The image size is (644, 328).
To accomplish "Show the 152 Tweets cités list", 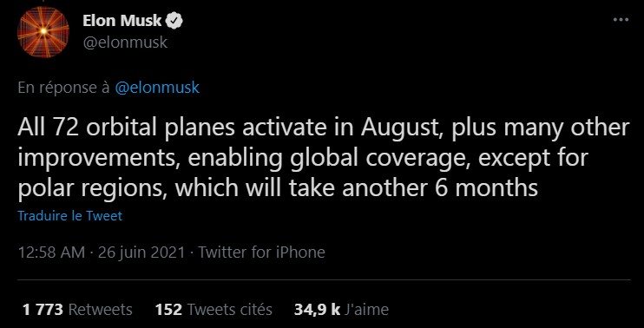I will (x=214, y=309).
